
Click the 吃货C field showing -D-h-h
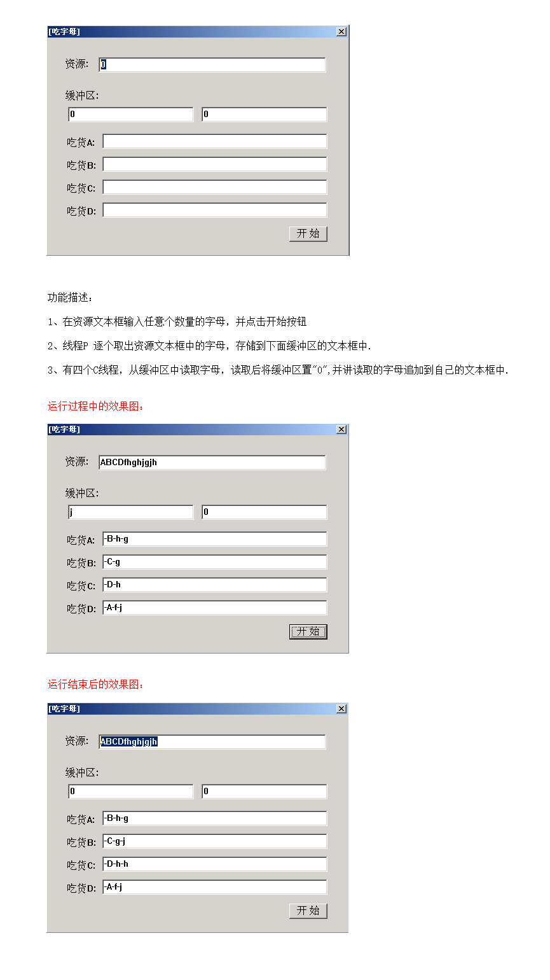coord(215,864)
